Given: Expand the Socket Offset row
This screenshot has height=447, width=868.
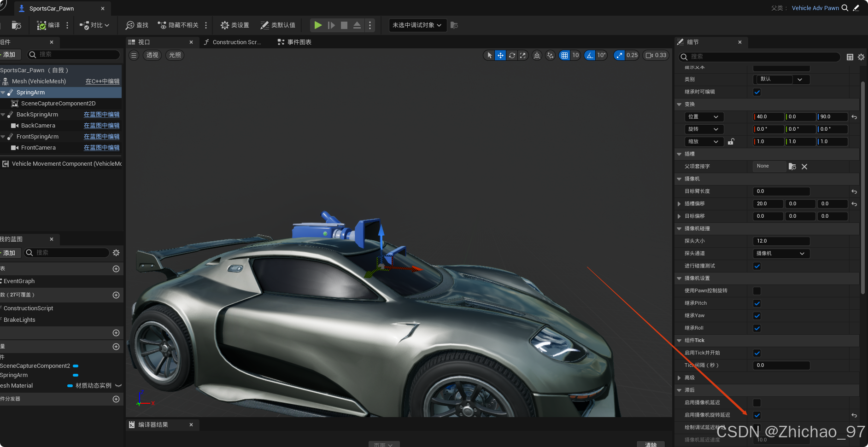Looking at the screenshot, I should [679, 204].
